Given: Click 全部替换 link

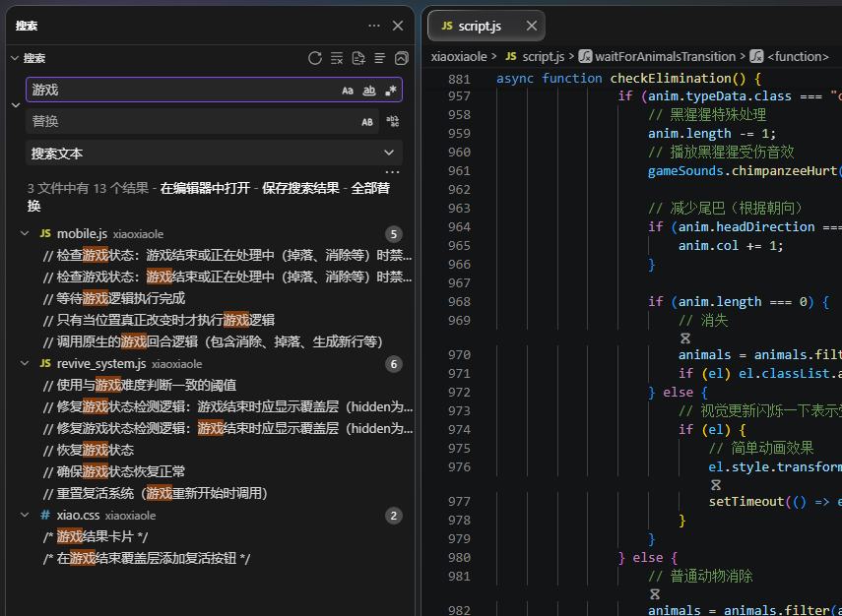Looking at the screenshot, I should click(x=370, y=188).
